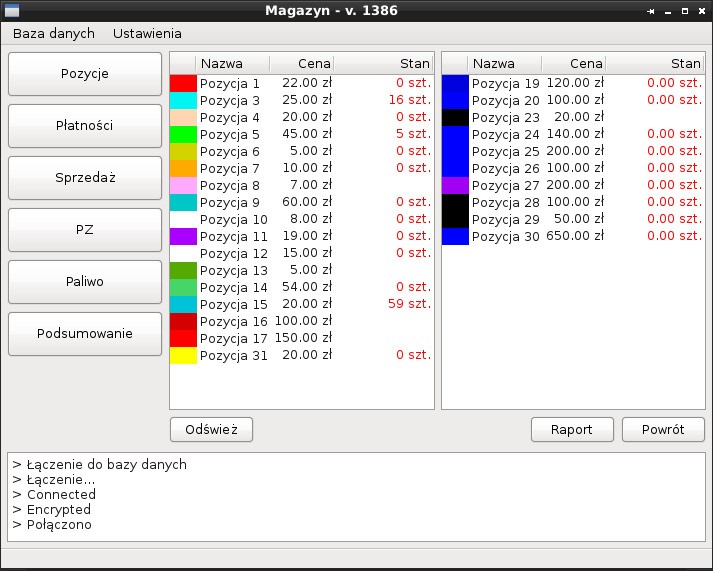Click the light green swatch of Pozycja 14
The height and width of the screenshot is (571, 713).
pyautogui.click(x=183, y=287)
